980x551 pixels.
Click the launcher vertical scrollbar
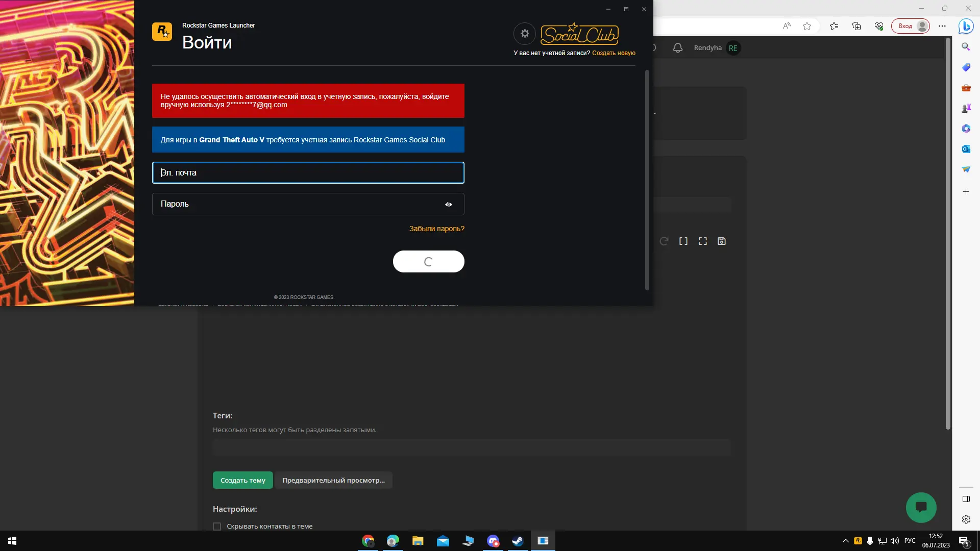click(647, 180)
